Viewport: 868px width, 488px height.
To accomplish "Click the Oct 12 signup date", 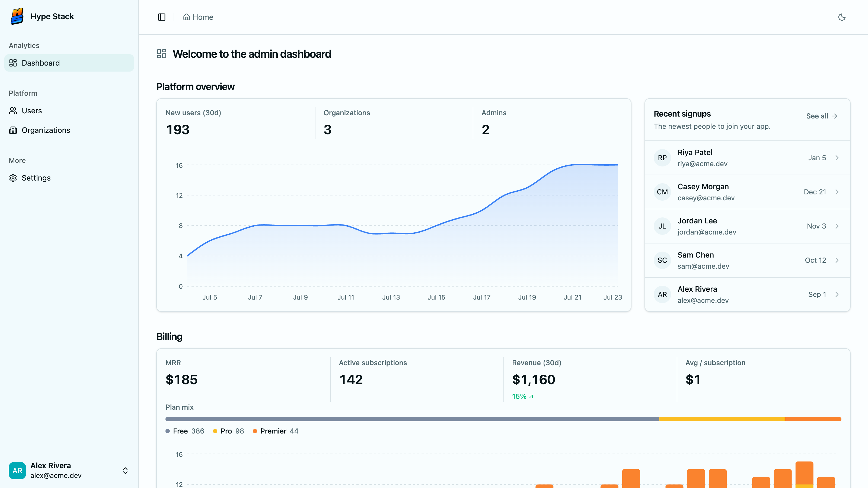I will [x=815, y=260].
